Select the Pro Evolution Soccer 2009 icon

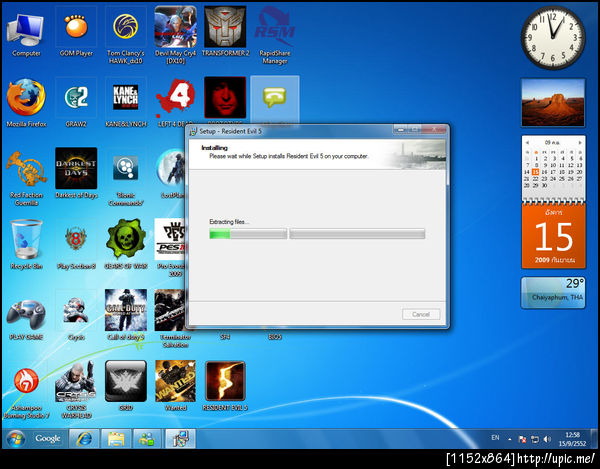pos(171,247)
